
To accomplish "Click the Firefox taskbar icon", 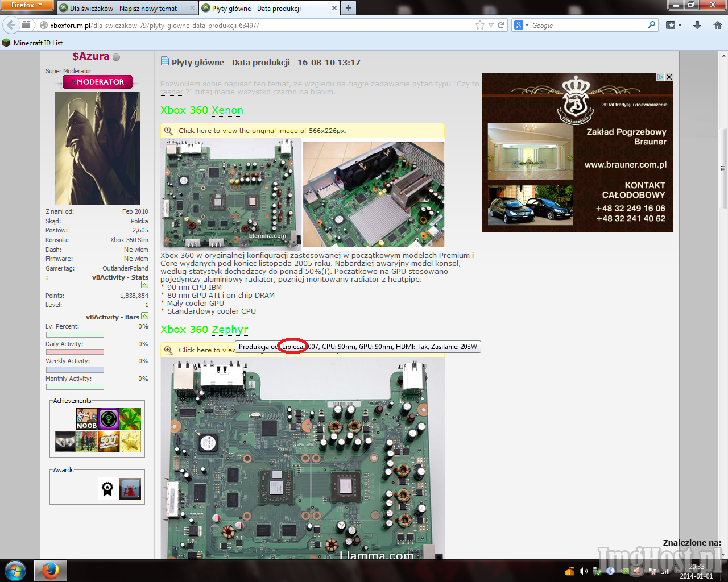I will tap(50, 571).
